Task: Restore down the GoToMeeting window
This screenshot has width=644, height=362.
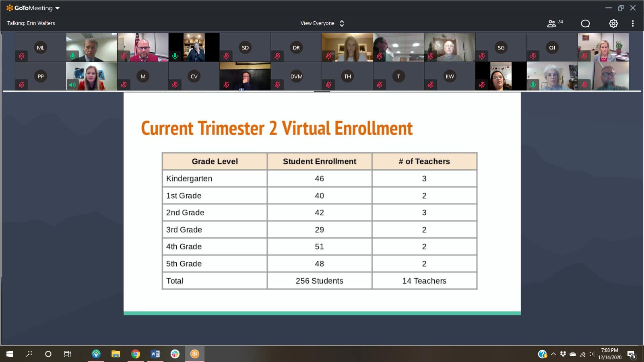Action: coord(621,8)
